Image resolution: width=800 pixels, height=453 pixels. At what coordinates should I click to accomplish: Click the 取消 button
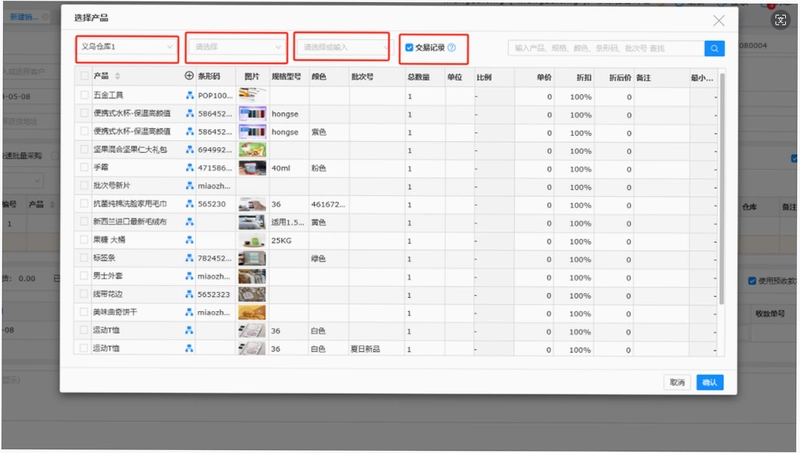677,382
